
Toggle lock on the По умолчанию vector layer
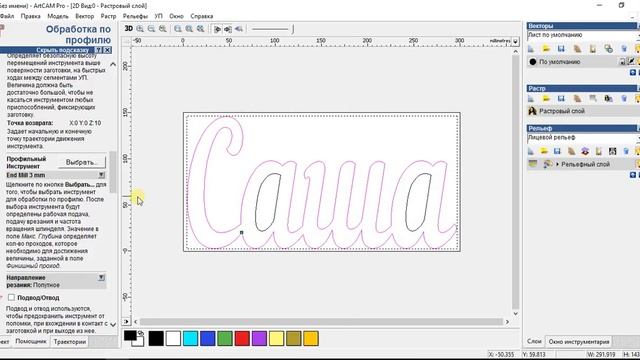(x=622, y=62)
